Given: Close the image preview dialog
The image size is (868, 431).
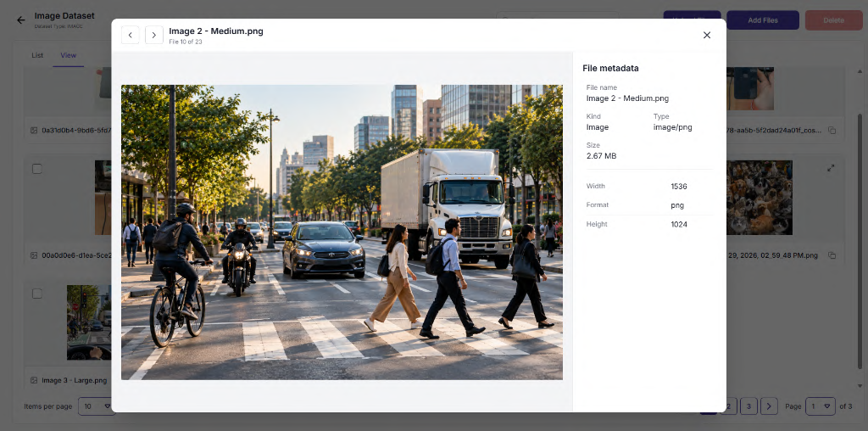Looking at the screenshot, I should coord(707,35).
